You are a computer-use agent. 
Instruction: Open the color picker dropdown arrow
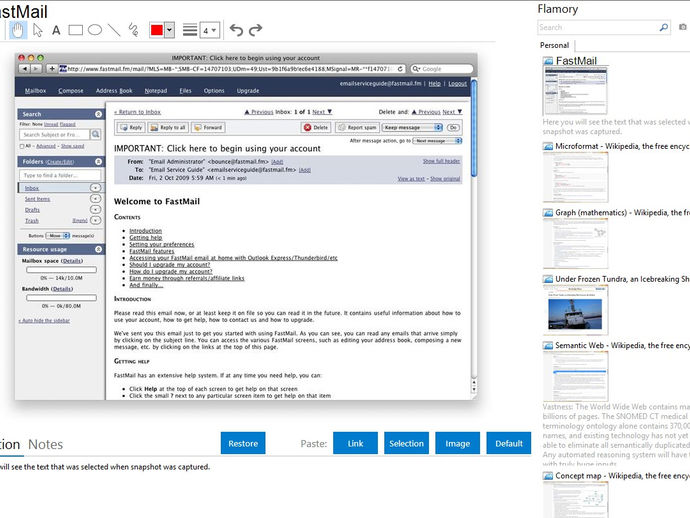(x=169, y=30)
